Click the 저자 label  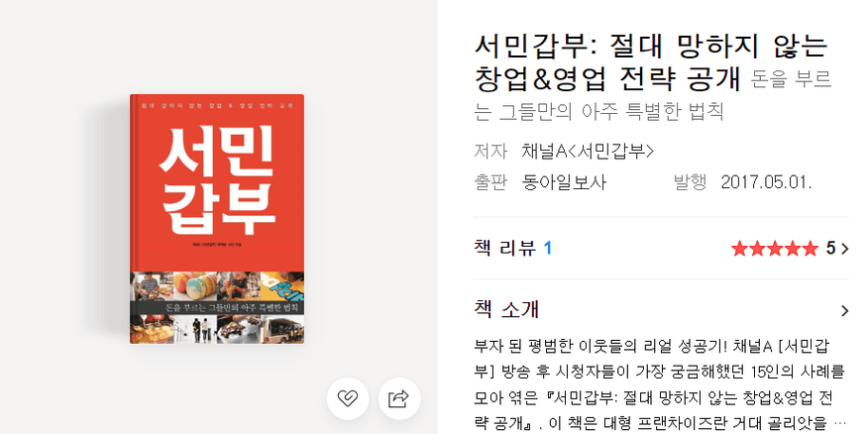pos(490,152)
